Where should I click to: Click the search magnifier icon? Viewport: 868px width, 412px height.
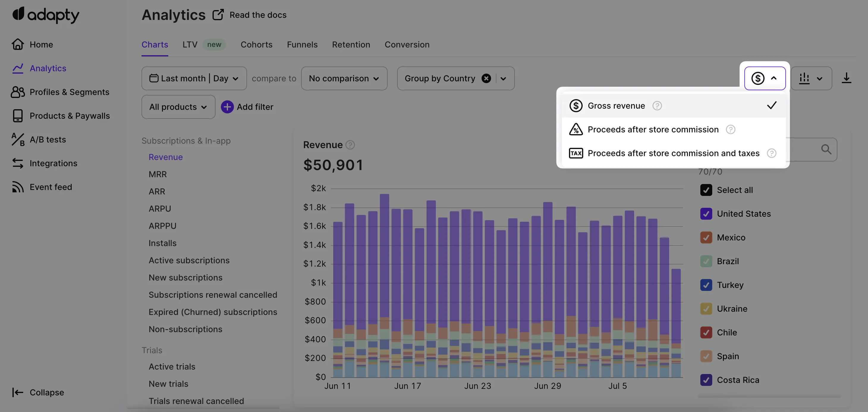826,149
